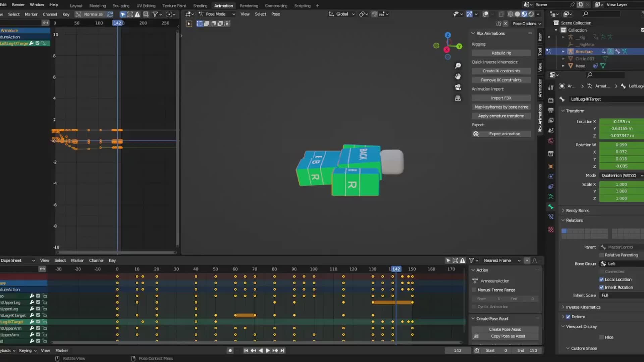This screenshot has height=362, width=644.
Task: Jump to the end frame button
Action: click(x=282, y=350)
